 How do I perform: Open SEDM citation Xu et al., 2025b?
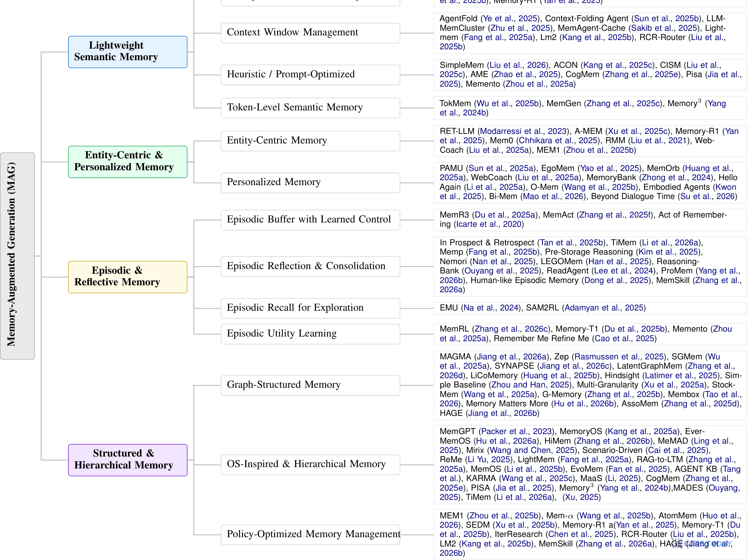click(x=525, y=525)
